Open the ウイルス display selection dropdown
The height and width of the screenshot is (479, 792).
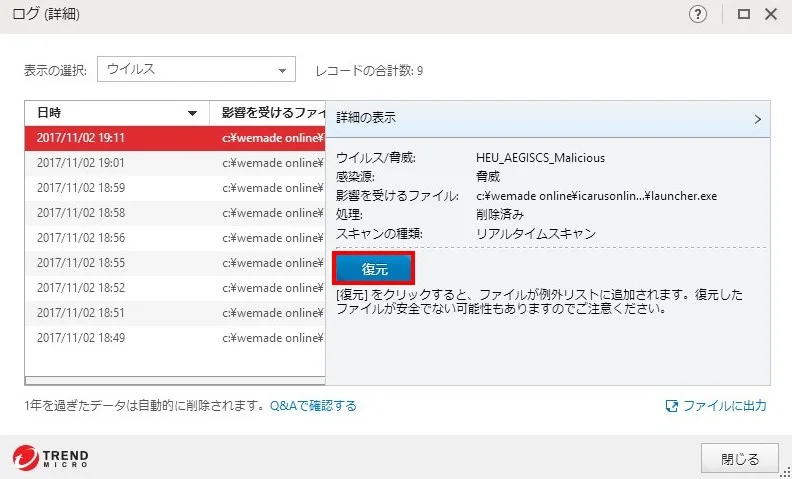[196, 69]
